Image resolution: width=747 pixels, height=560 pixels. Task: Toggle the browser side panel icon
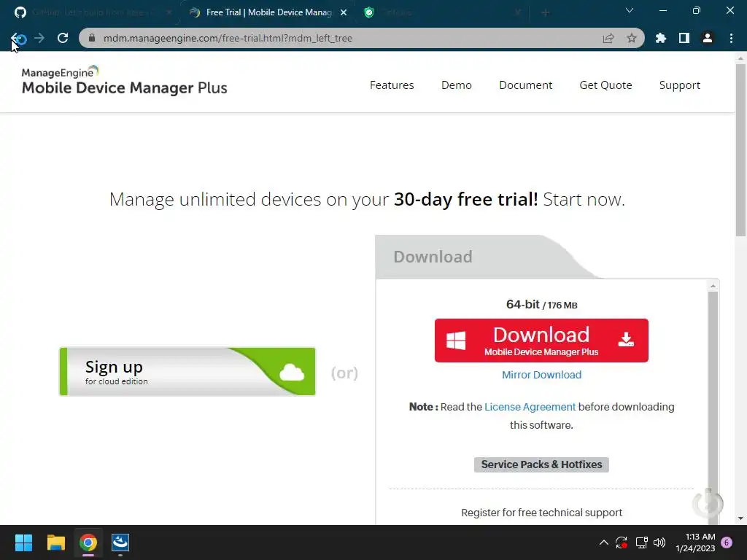684,38
